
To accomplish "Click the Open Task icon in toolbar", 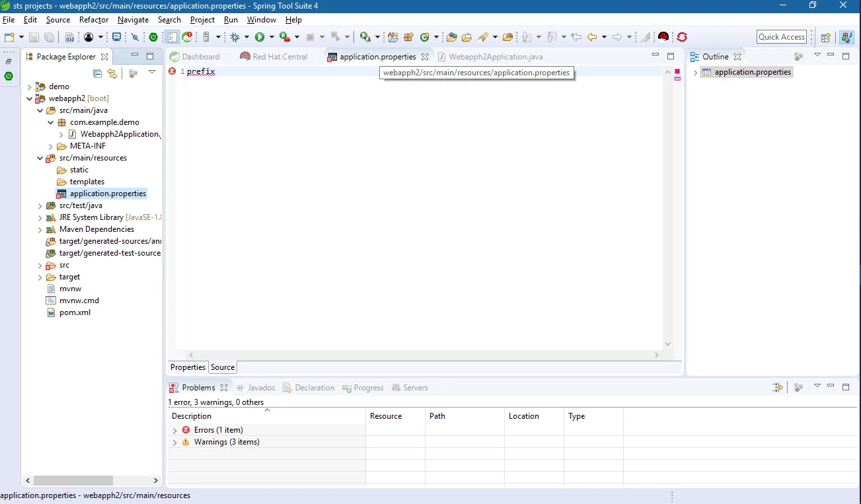I will 467,37.
